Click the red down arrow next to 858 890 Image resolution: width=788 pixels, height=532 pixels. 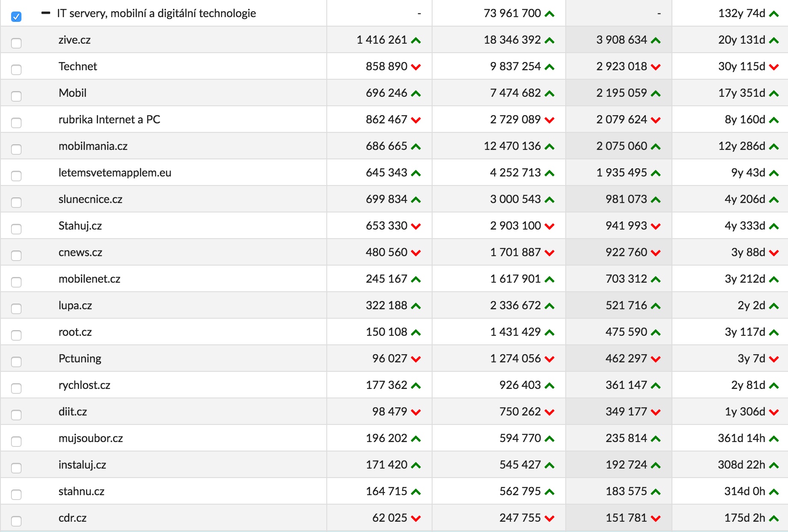[x=416, y=67]
